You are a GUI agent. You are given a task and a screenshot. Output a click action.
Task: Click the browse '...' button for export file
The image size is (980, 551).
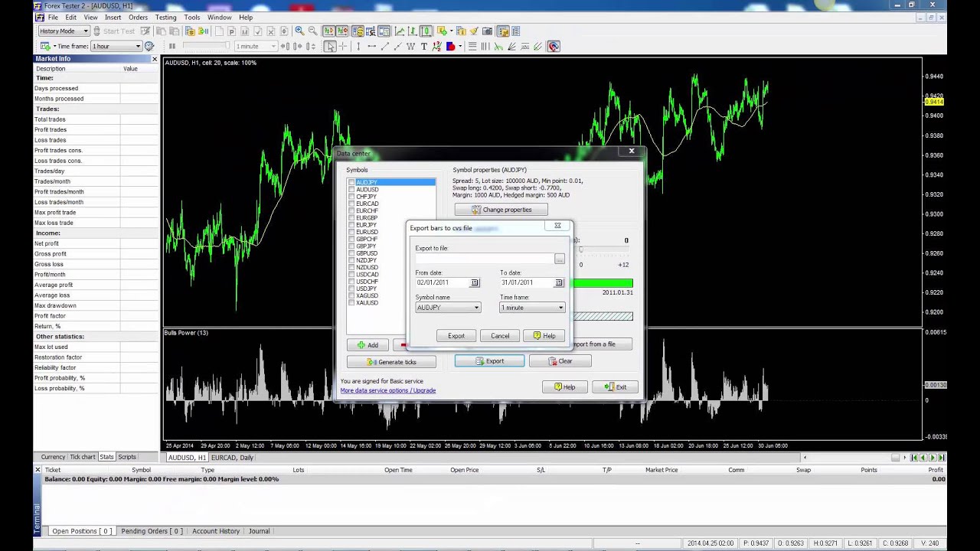[560, 259]
